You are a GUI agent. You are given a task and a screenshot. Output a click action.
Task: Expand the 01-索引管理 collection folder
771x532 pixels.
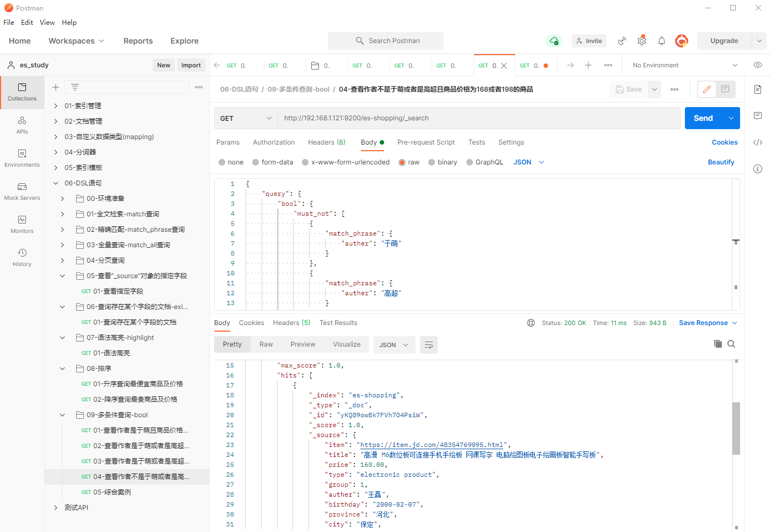(x=56, y=106)
